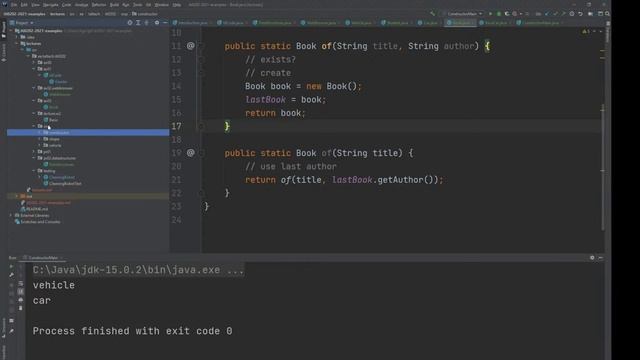
Task: Click the warnings indicator at editor top-right
Action: pos(586,31)
